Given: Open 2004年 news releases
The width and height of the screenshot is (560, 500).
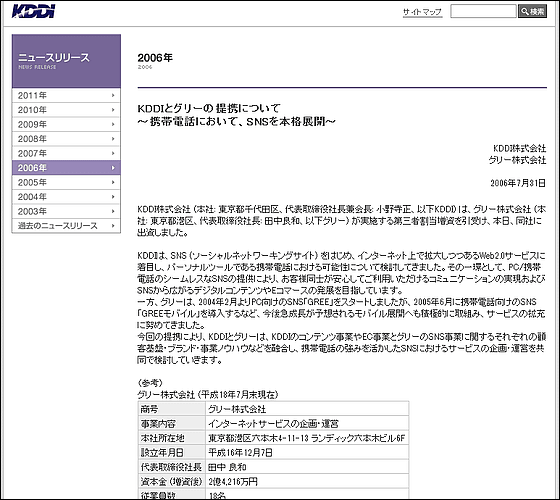Looking at the screenshot, I should [x=66, y=197].
